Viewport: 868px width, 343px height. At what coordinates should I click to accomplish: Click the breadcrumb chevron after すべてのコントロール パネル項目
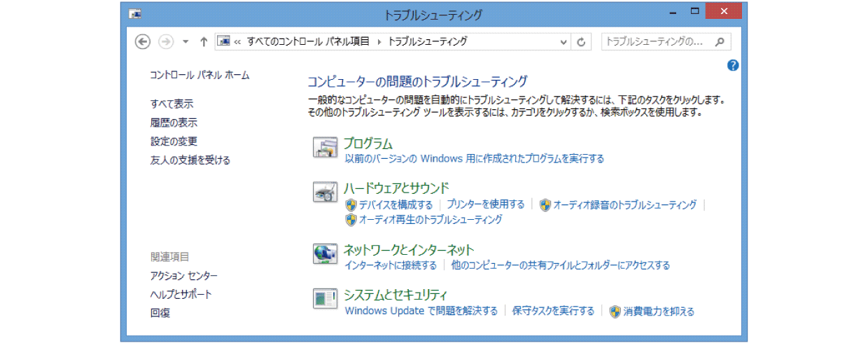pos(379,41)
